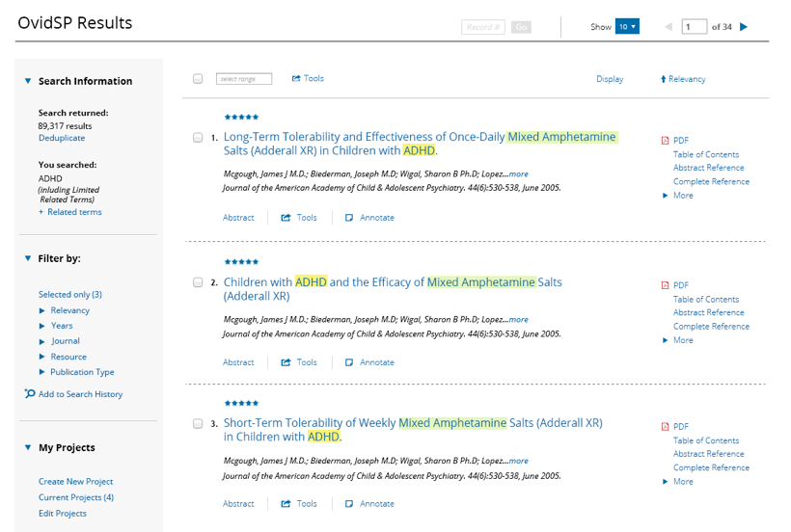The height and width of the screenshot is (532, 791).
Task: Click the select range input field
Action: 244,79
